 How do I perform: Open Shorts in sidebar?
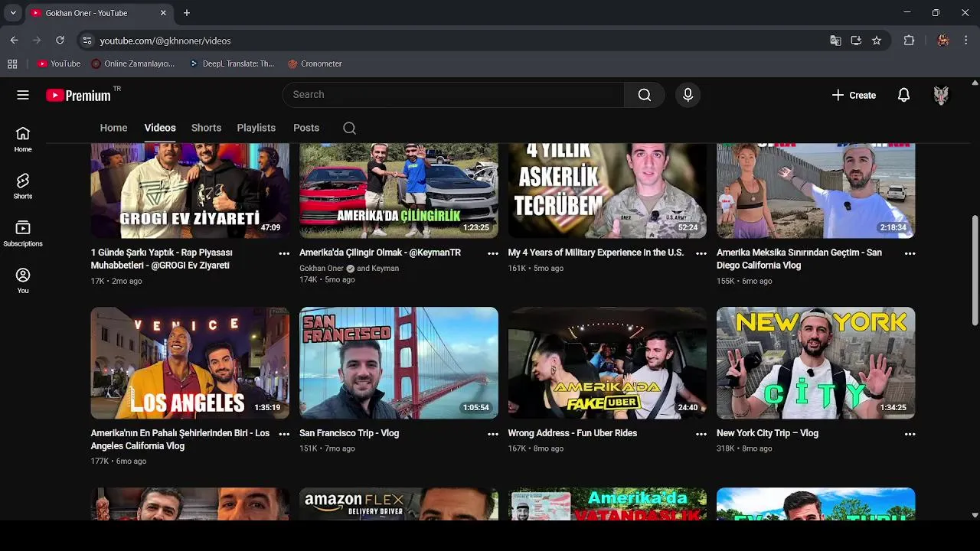coord(23,187)
